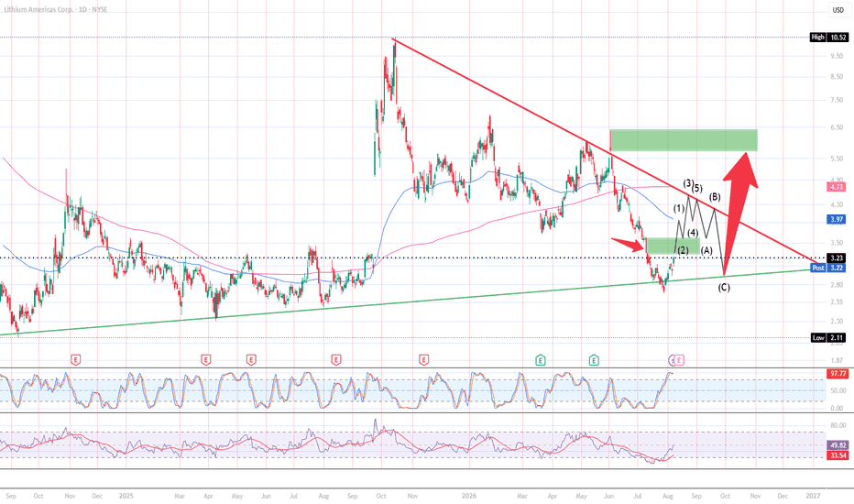Select the blue 3.97 moving average label
Image resolution: width=854 pixels, height=504 pixels.
point(837,220)
